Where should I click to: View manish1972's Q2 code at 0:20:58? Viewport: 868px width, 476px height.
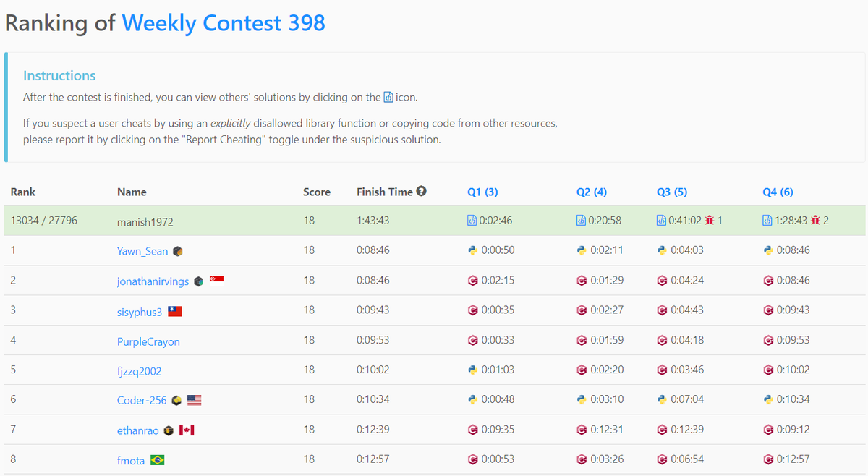[582, 221]
